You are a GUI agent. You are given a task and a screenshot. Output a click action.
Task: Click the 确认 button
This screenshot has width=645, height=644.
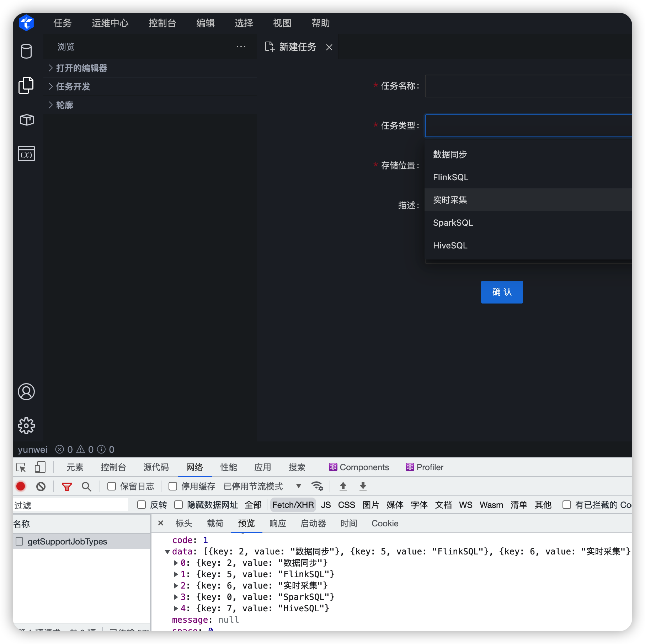coord(502,292)
